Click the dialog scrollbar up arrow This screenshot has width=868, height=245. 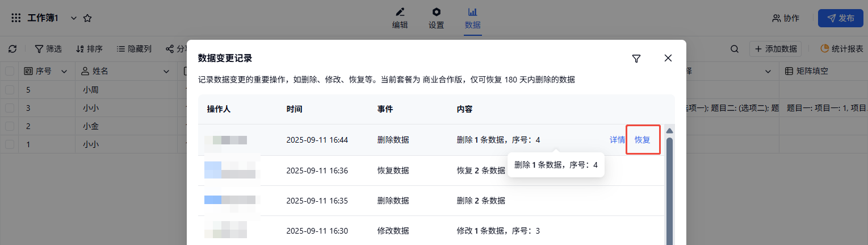pos(669,131)
